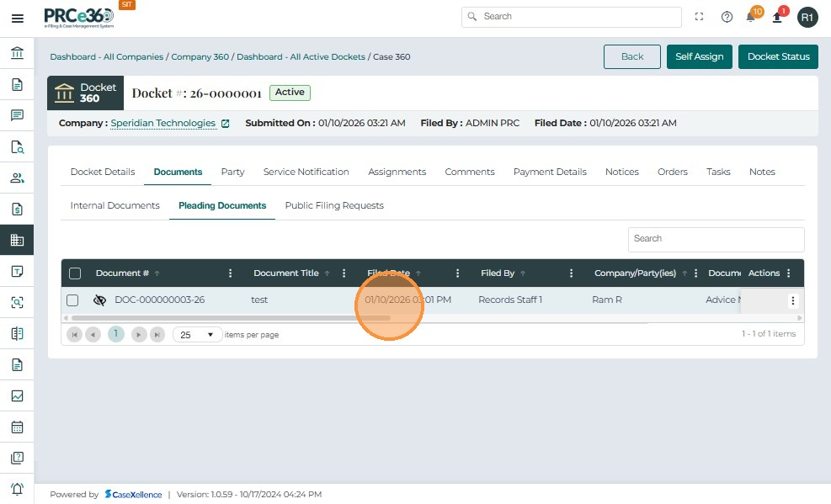Viewport: 831px width, 504px height.
Task: Open Filed Date column options menu
Action: tap(457, 273)
